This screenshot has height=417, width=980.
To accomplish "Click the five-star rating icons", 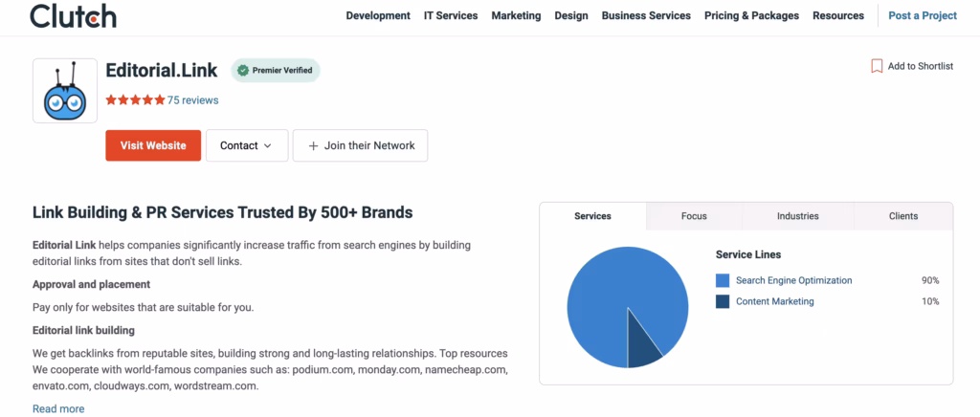I will pos(135,99).
